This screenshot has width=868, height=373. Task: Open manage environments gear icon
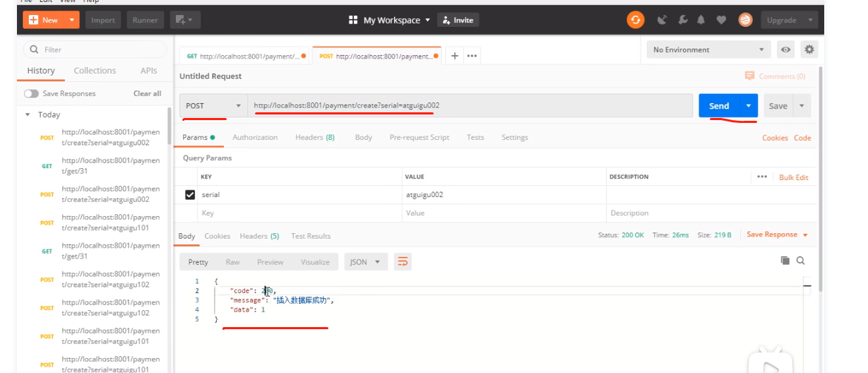(x=809, y=49)
